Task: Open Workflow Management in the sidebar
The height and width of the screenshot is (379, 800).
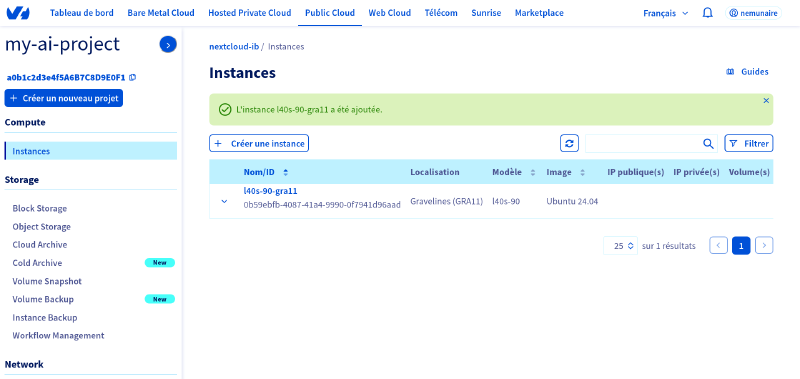Action: pyautogui.click(x=58, y=336)
